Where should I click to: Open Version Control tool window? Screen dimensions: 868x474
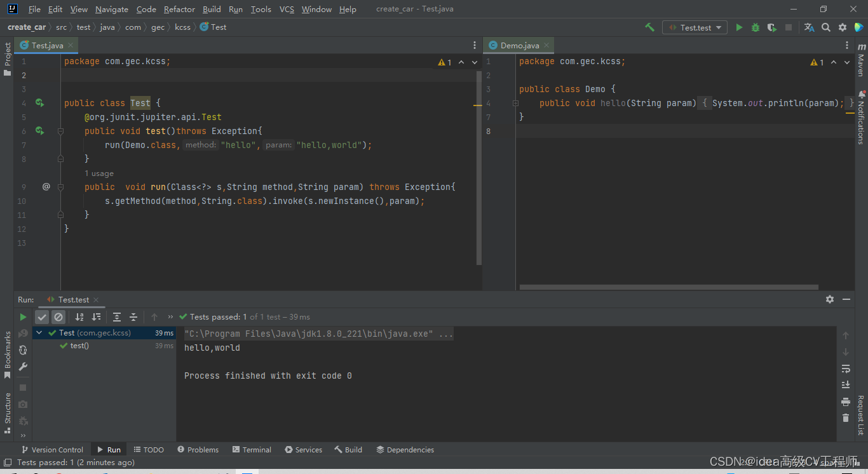(x=52, y=450)
